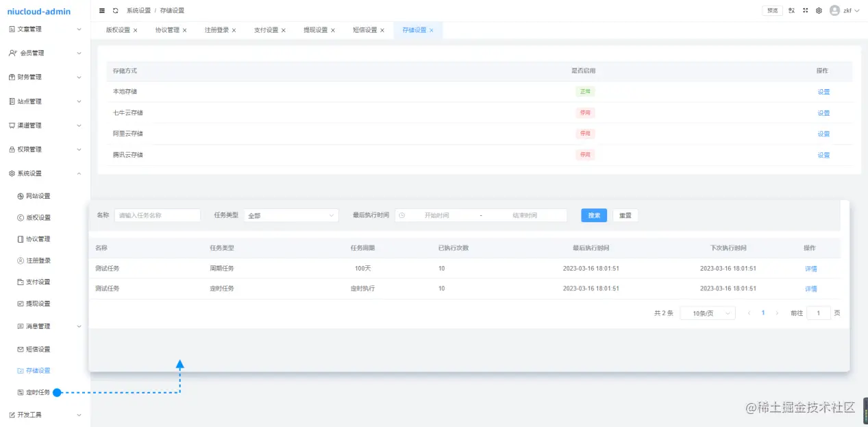This screenshot has height=427, width=868.
Task: Go to previous page arrow
Action: tap(749, 313)
